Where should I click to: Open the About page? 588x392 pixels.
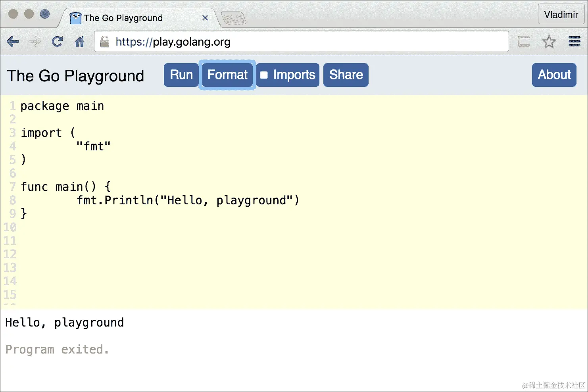(554, 75)
